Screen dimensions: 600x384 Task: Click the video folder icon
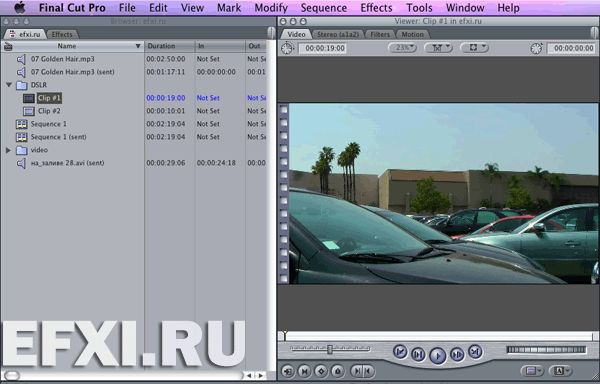pyautogui.click(x=21, y=150)
